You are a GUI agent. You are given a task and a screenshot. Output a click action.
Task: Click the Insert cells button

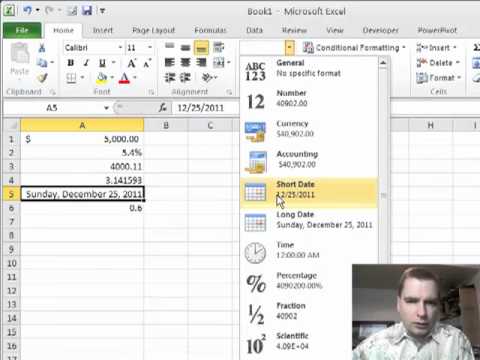[x=436, y=48]
